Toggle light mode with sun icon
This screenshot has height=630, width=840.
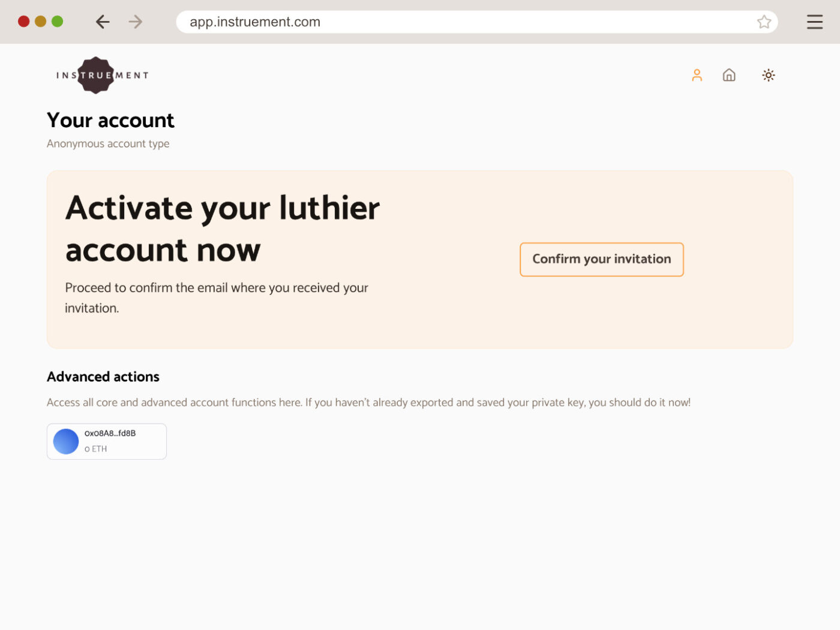[x=769, y=75]
